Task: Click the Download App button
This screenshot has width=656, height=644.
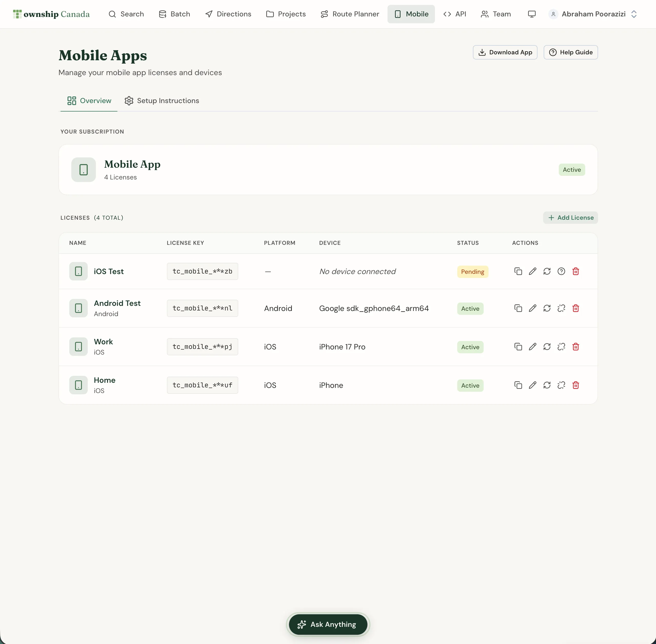Action: [x=505, y=52]
